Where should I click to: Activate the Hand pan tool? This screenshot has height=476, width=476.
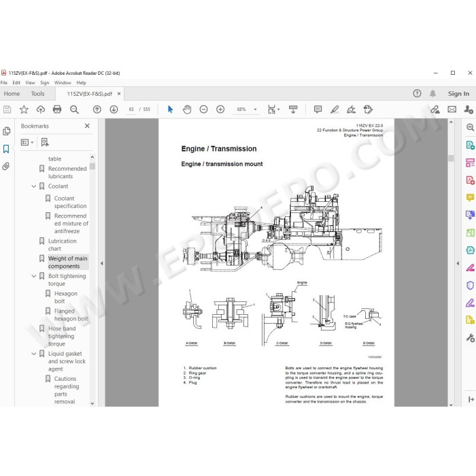point(187,109)
